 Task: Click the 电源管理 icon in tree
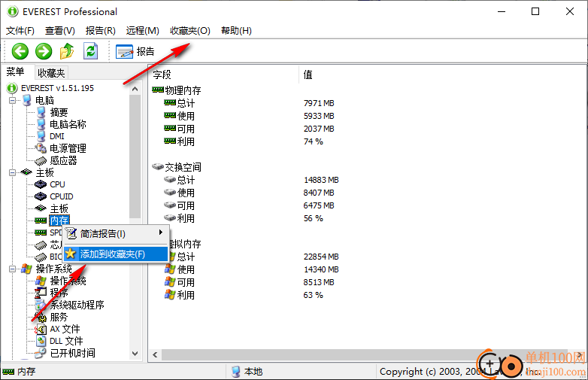pyautogui.click(x=41, y=148)
